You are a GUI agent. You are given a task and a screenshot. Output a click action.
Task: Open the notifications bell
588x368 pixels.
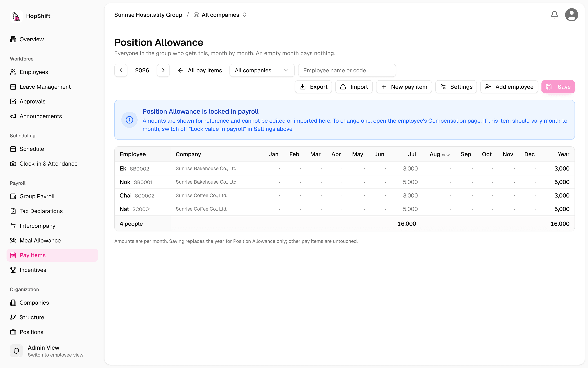(554, 15)
